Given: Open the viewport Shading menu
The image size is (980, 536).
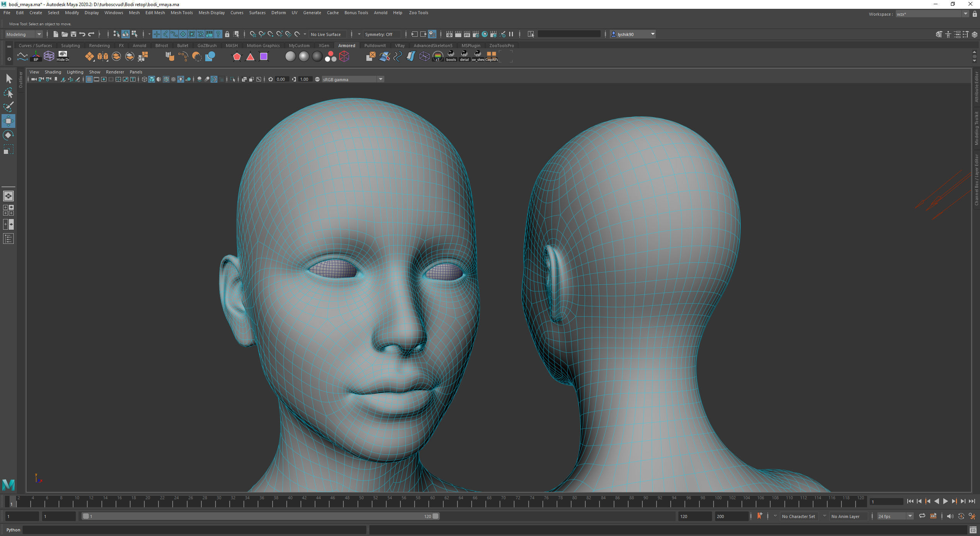Looking at the screenshot, I should tap(53, 72).
